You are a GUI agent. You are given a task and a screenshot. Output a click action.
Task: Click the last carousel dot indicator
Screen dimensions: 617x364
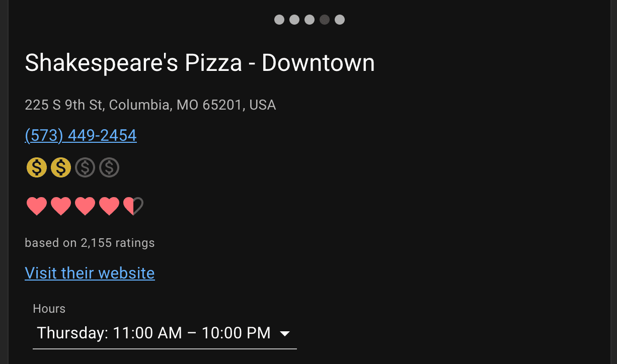pos(340,20)
